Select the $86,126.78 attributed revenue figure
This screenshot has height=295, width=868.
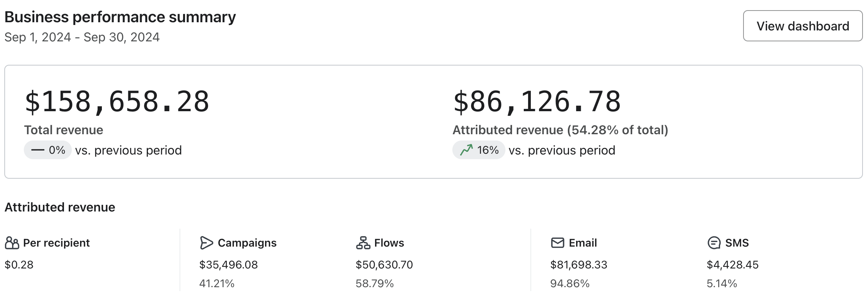tap(537, 102)
